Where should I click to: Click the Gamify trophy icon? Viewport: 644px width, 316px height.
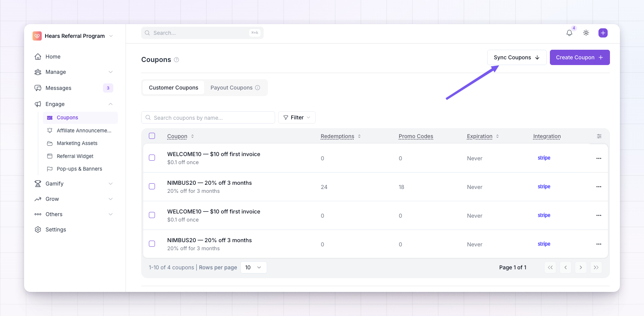[38, 184]
